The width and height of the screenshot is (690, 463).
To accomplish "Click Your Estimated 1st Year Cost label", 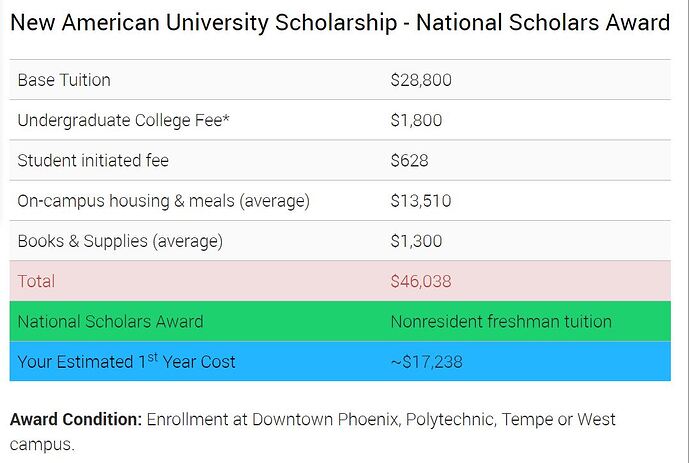I will pos(126,361).
